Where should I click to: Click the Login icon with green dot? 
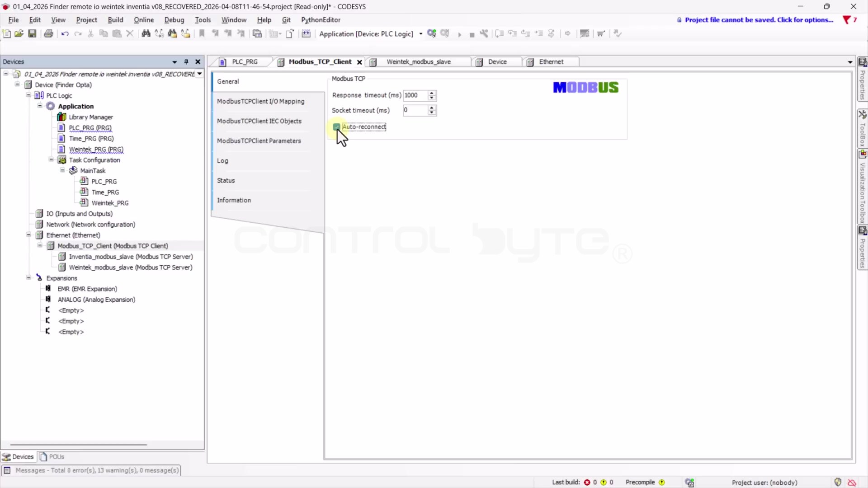point(432,33)
